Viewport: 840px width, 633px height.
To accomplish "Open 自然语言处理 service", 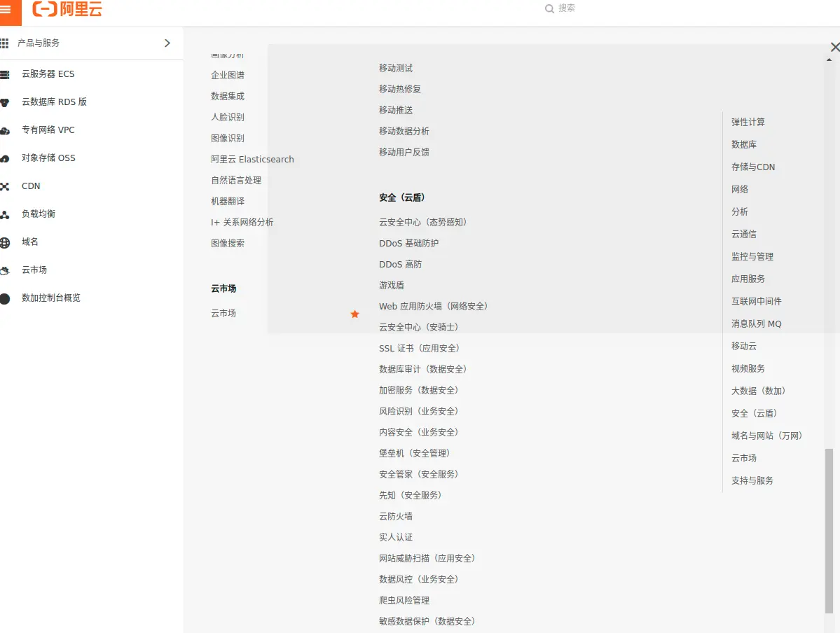I will (236, 180).
